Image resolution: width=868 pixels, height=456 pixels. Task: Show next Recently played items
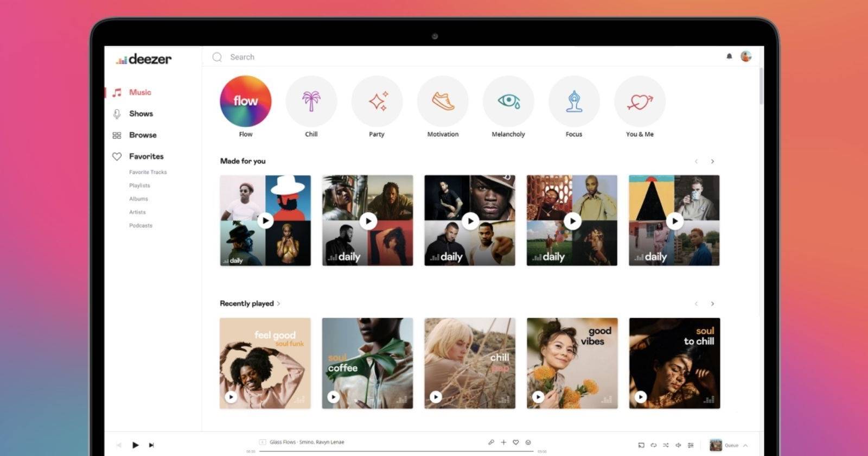point(712,303)
